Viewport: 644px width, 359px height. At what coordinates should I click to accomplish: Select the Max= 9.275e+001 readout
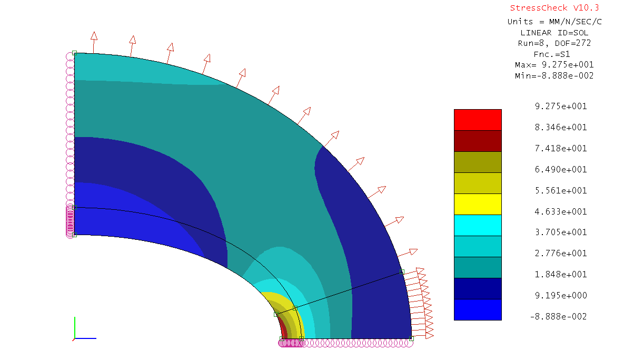tap(554, 65)
